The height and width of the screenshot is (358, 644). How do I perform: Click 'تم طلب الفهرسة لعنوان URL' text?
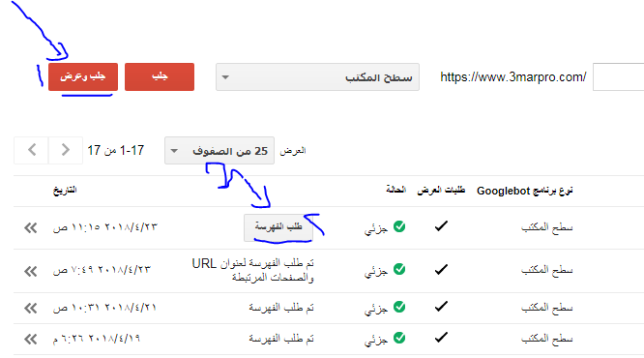(x=252, y=263)
